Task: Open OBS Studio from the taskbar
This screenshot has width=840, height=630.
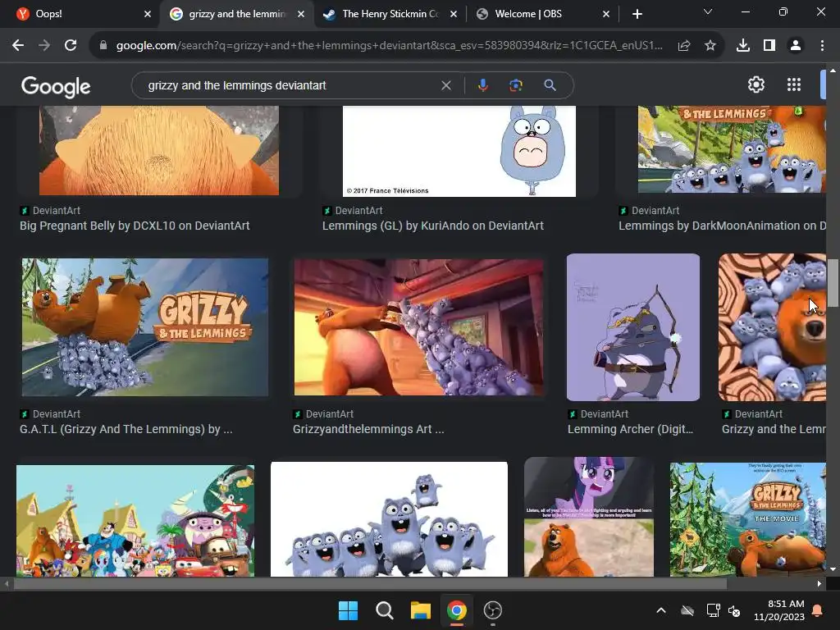Action: [x=492, y=610]
